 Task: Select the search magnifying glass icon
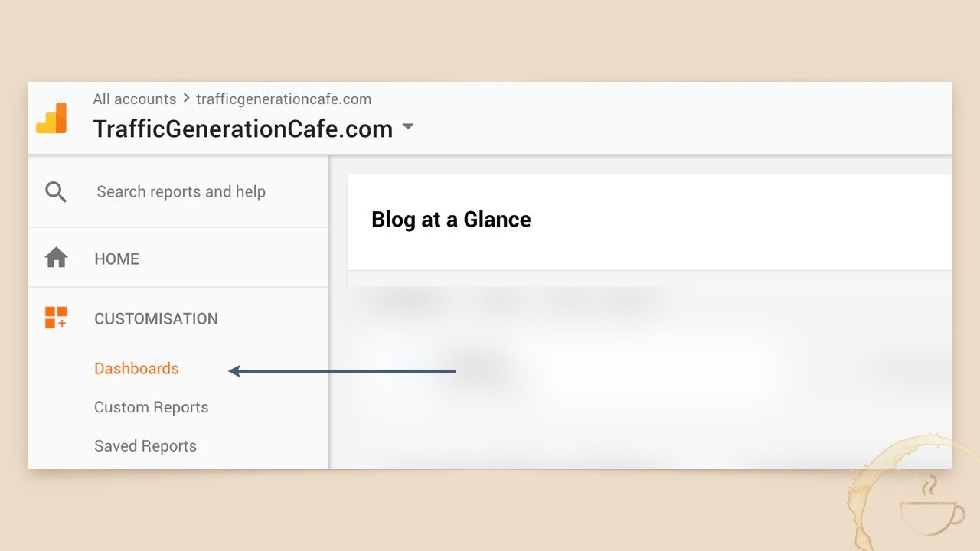54,191
